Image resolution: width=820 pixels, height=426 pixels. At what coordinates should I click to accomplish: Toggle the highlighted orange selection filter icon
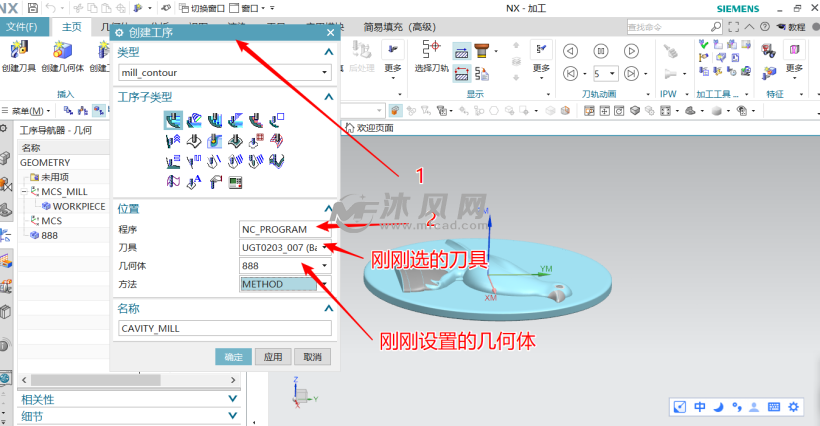[x=395, y=110]
